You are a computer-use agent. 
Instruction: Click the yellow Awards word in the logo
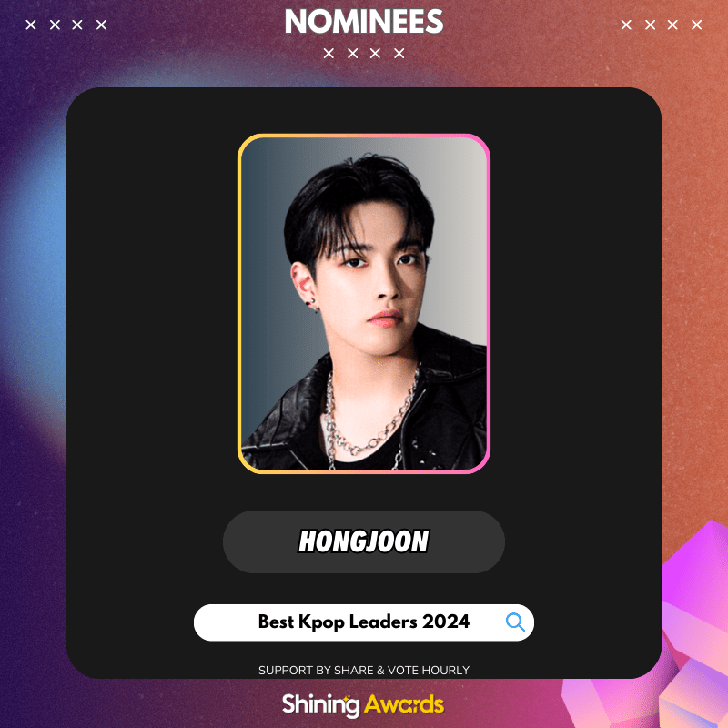[404, 704]
